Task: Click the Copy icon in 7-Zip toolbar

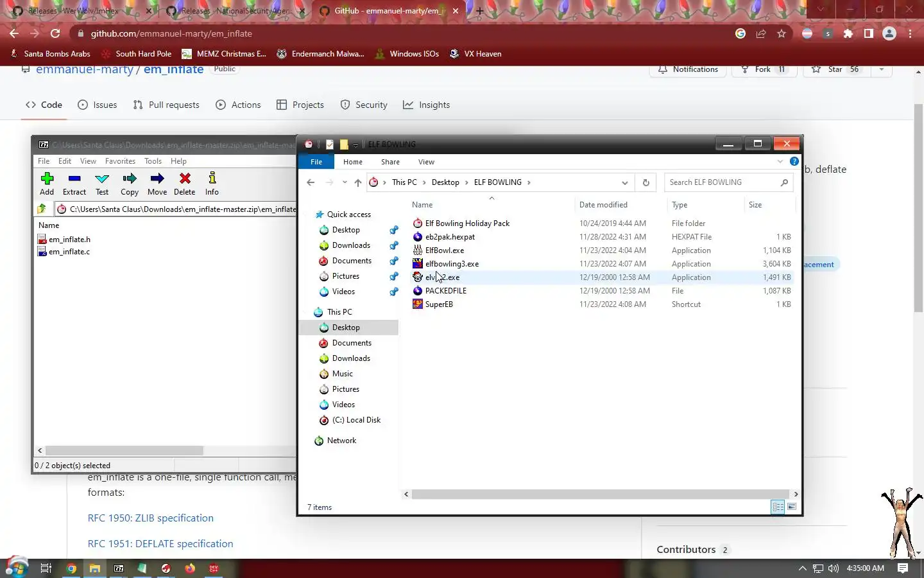Action: [x=130, y=184]
